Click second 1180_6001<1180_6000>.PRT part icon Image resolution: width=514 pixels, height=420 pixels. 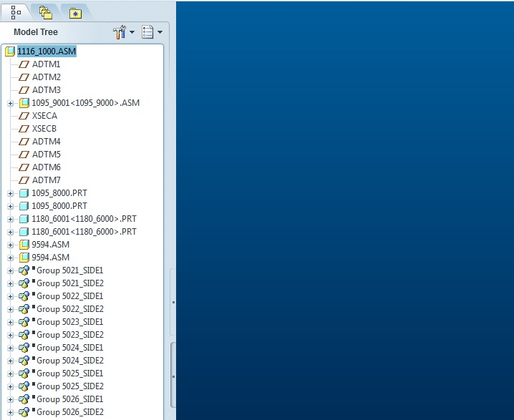24,232
